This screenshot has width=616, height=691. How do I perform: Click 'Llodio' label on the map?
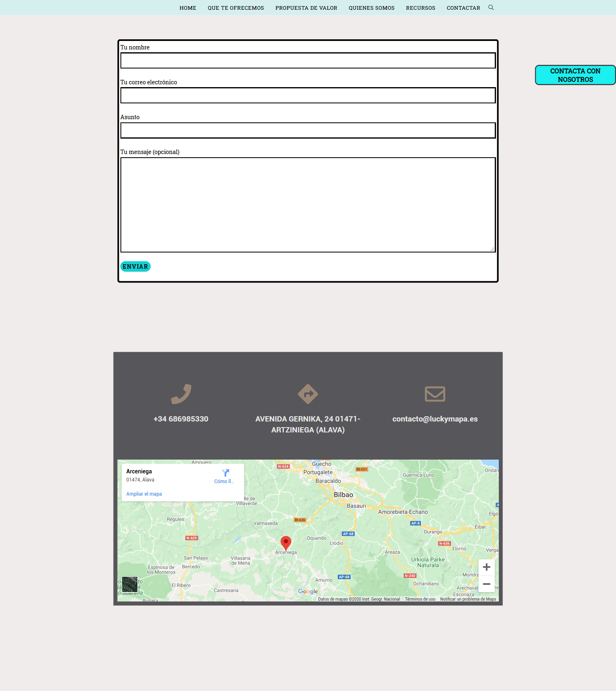337,543
